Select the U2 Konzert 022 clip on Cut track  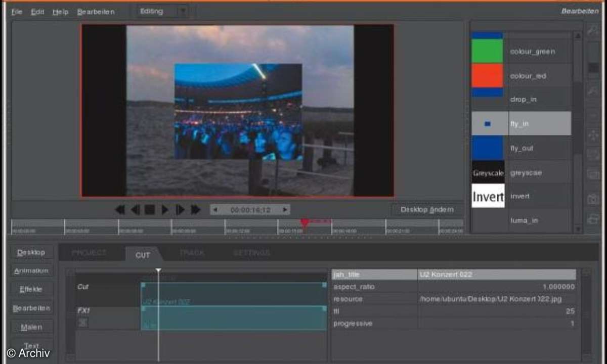pyautogui.click(x=234, y=294)
